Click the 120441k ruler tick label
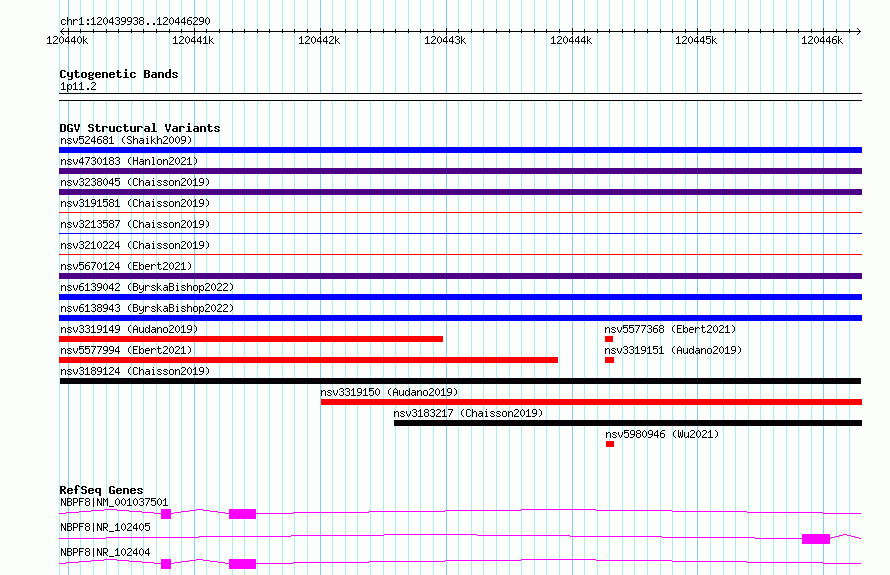The image size is (890, 575). tap(193, 40)
